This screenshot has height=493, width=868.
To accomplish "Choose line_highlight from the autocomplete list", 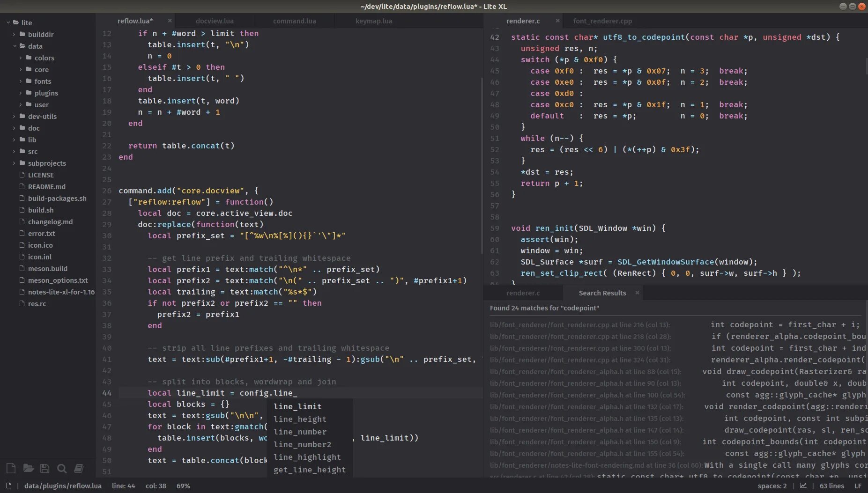I will [x=310, y=457].
